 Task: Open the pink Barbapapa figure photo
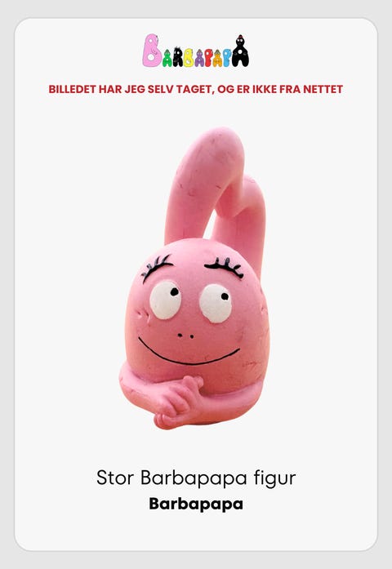[195, 278]
